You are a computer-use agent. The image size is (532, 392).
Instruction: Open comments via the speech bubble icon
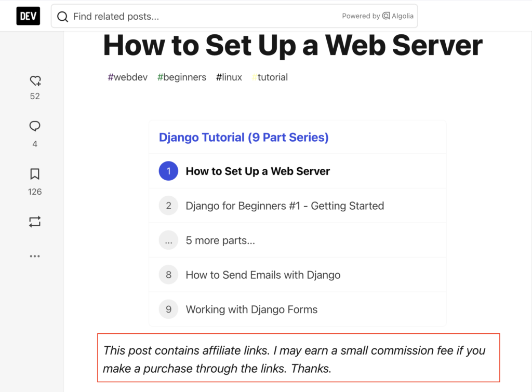[34, 126]
